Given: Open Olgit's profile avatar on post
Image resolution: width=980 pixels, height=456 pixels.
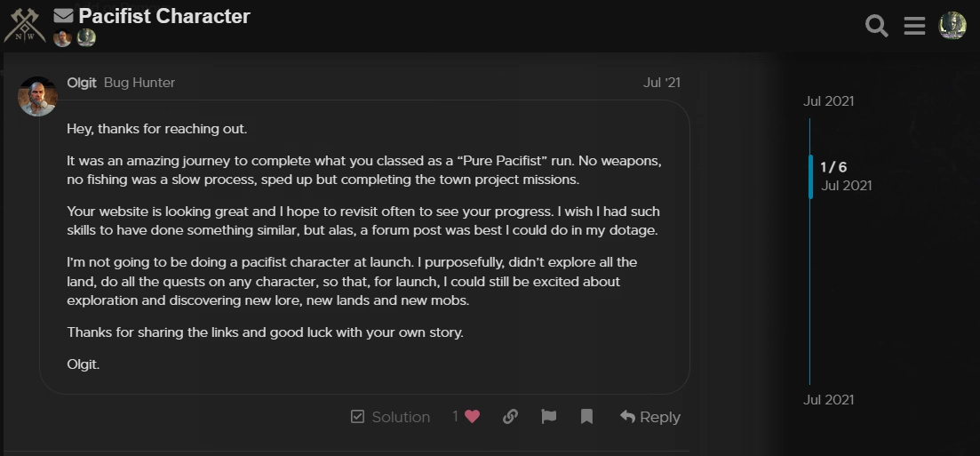Looking at the screenshot, I should coord(38,96).
